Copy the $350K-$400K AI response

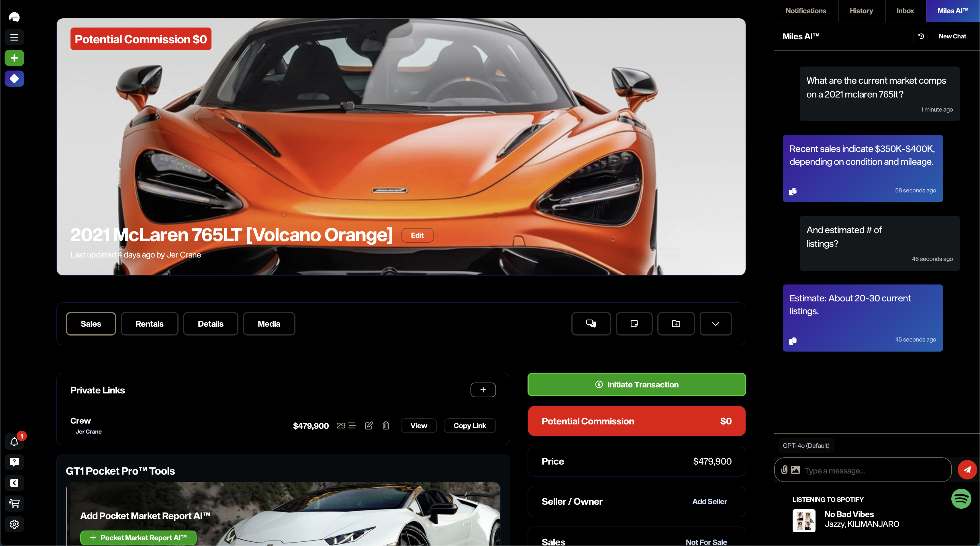click(793, 192)
